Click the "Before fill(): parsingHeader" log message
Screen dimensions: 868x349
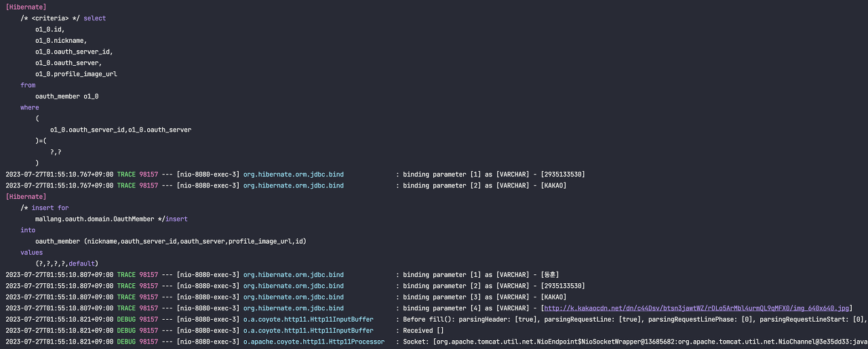pos(475,319)
